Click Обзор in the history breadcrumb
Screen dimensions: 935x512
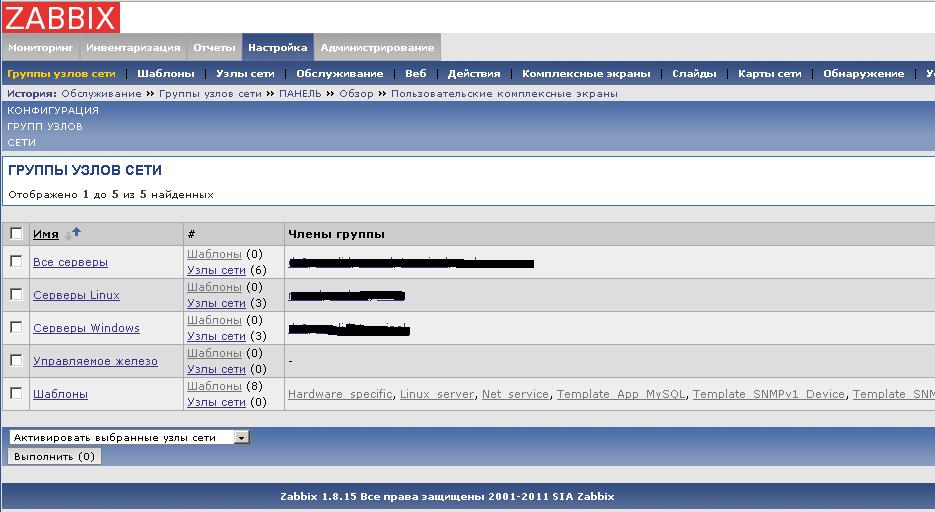point(356,94)
